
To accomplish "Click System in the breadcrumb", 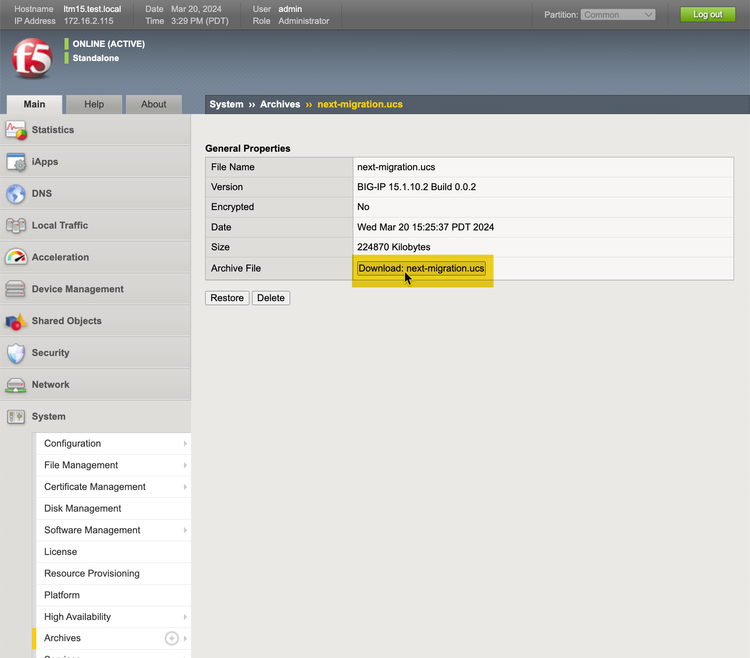I will click(226, 104).
